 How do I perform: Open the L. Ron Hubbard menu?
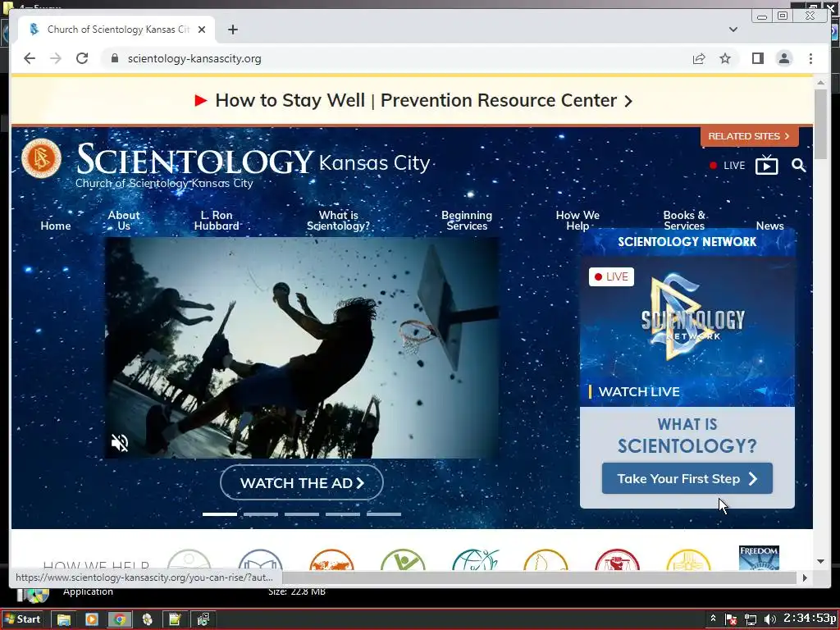click(x=217, y=220)
